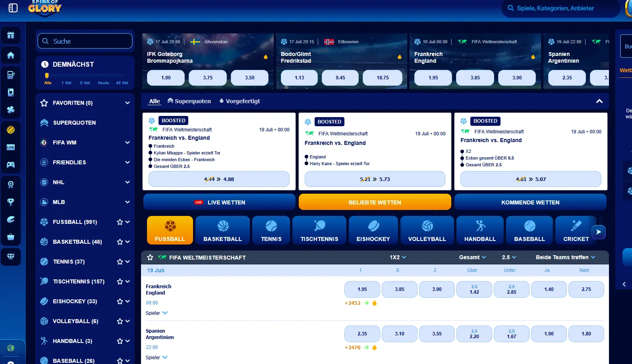Open slot machine games icon

click(11, 75)
